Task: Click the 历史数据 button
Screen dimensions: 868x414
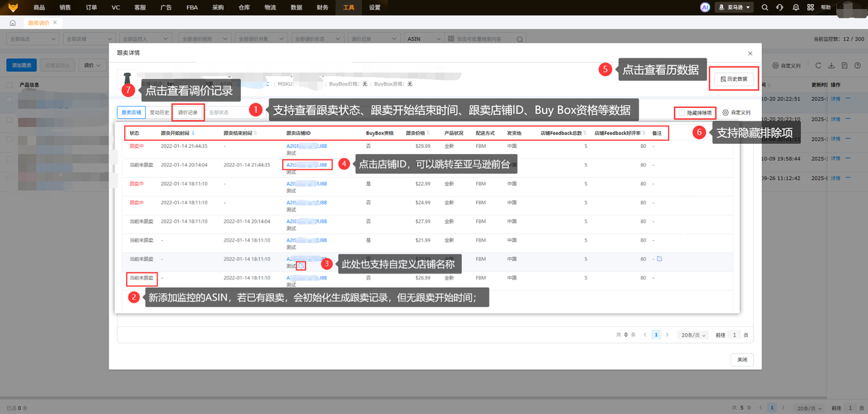Action: [734, 79]
